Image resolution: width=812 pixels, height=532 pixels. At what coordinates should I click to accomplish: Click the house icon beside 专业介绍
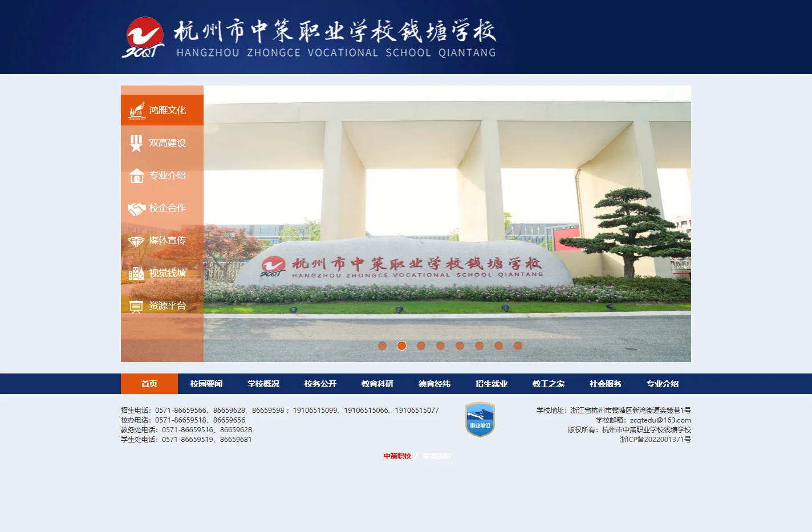[136, 176]
